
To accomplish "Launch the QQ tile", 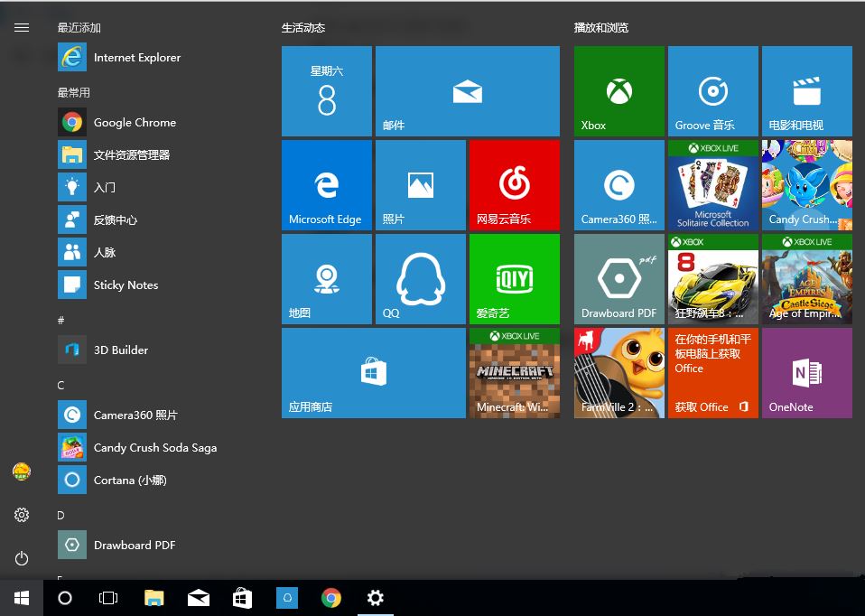I will point(420,279).
